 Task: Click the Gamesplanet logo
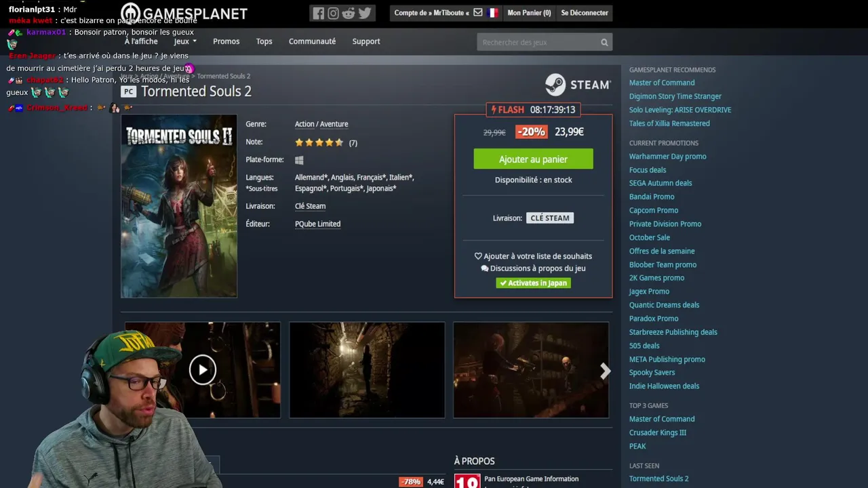pos(184,14)
